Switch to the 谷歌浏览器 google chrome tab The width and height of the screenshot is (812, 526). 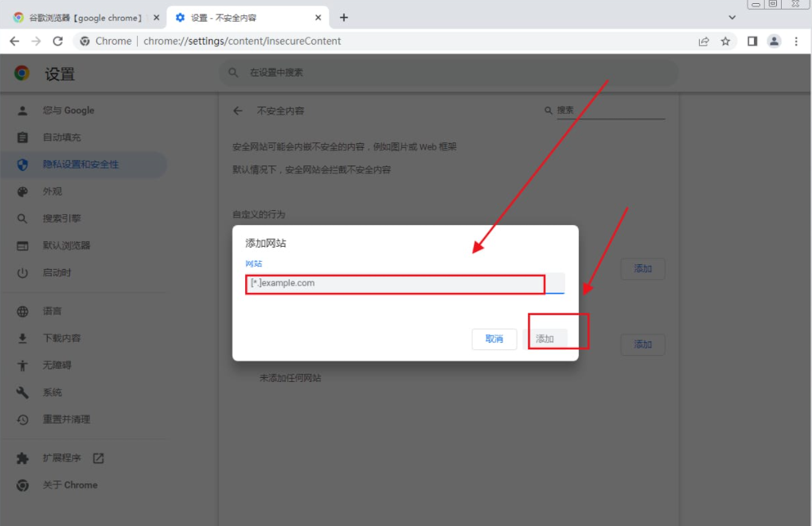click(x=84, y=18)
